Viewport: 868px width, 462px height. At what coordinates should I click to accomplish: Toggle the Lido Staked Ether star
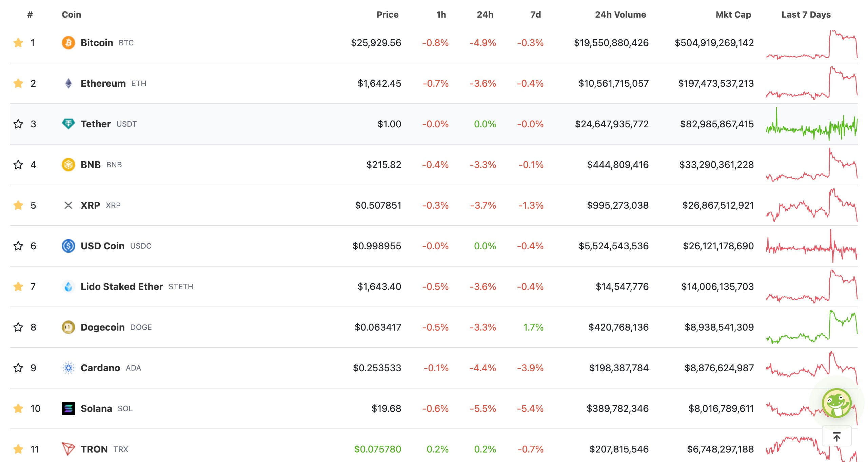(18, 287)
